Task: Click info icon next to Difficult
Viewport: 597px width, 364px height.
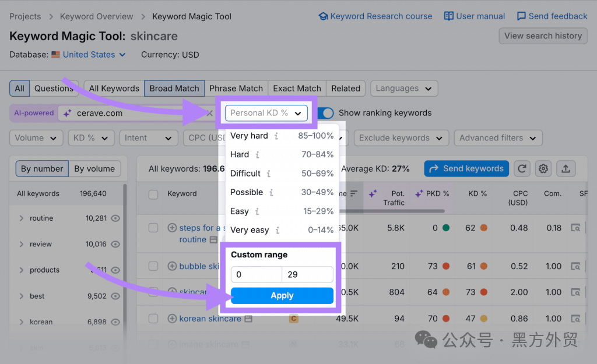Action: coord(268,174)
